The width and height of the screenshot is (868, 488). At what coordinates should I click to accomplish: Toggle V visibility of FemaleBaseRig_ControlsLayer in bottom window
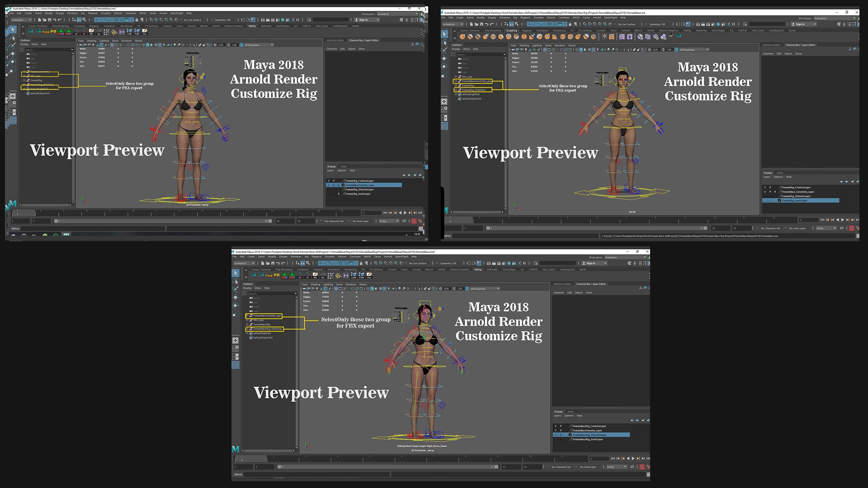coord(556,426)
